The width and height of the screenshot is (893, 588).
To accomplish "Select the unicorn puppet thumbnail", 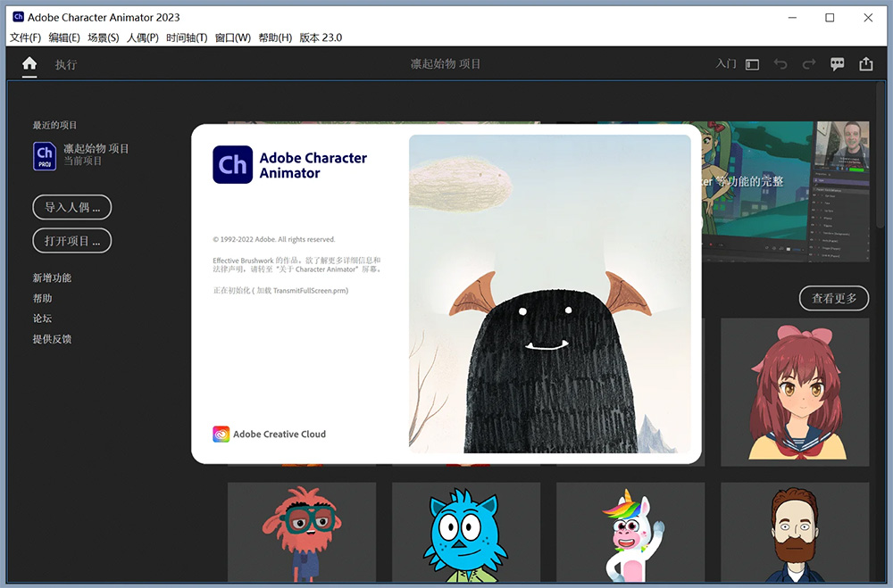I will [630, 533].
